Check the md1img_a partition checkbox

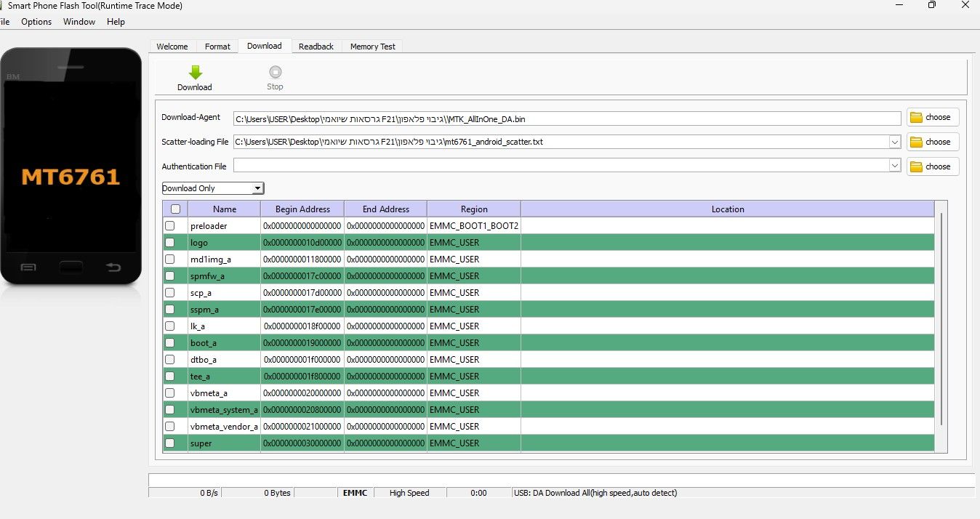pos(170,259)
